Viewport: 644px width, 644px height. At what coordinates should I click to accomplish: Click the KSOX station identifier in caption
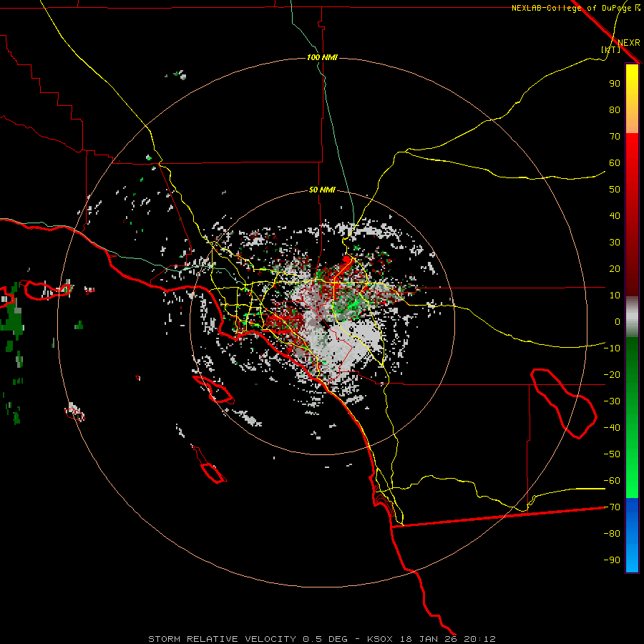(380, 639)
